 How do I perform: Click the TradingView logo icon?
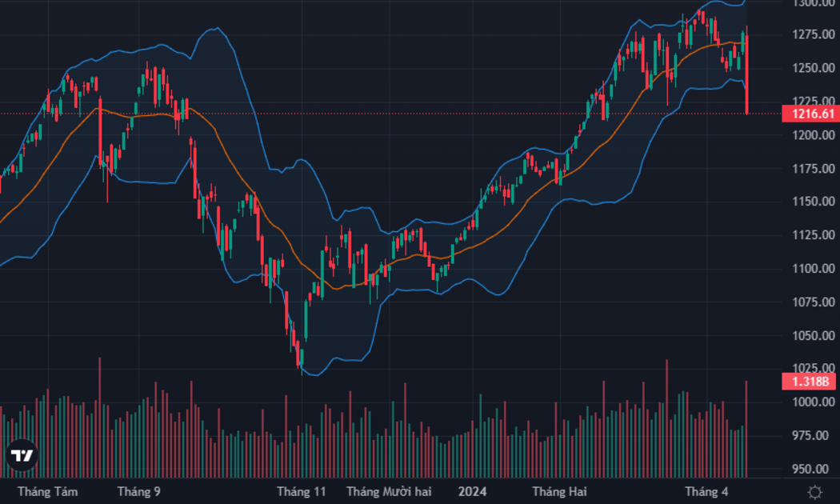22,455
